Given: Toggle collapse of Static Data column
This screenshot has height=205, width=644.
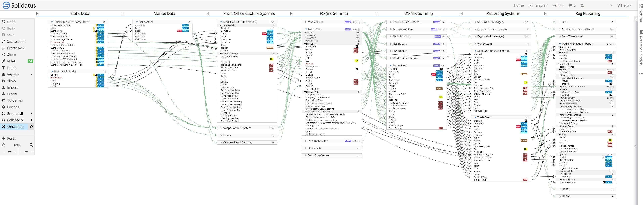Looking at the screenshot, I should [x=38, y=13].
